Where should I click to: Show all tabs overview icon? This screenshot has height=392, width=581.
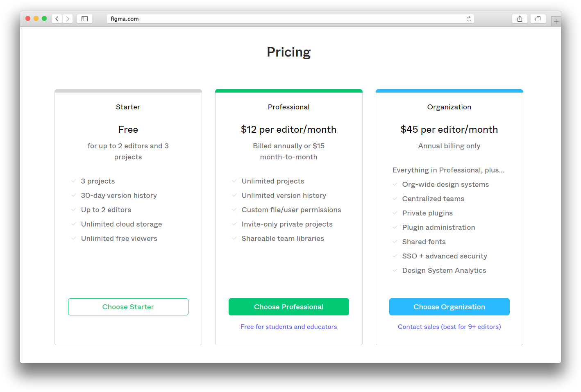point(538,19)
